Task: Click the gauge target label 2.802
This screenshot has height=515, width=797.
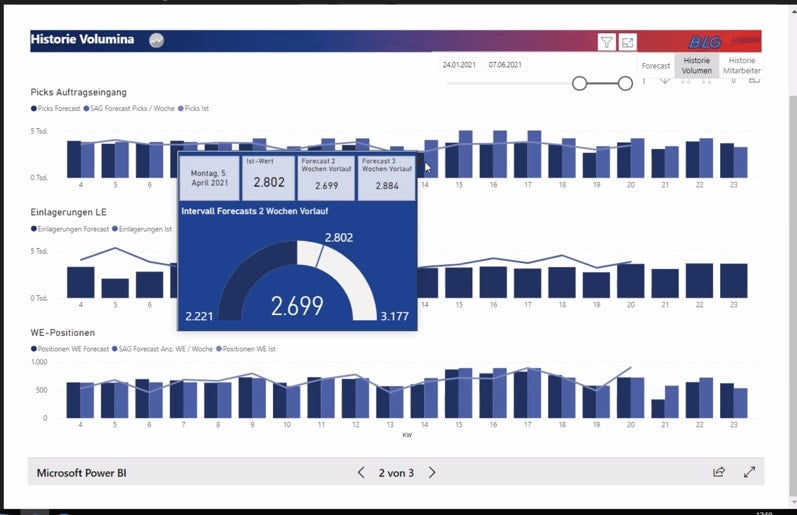Action: [x=339, y=237]
